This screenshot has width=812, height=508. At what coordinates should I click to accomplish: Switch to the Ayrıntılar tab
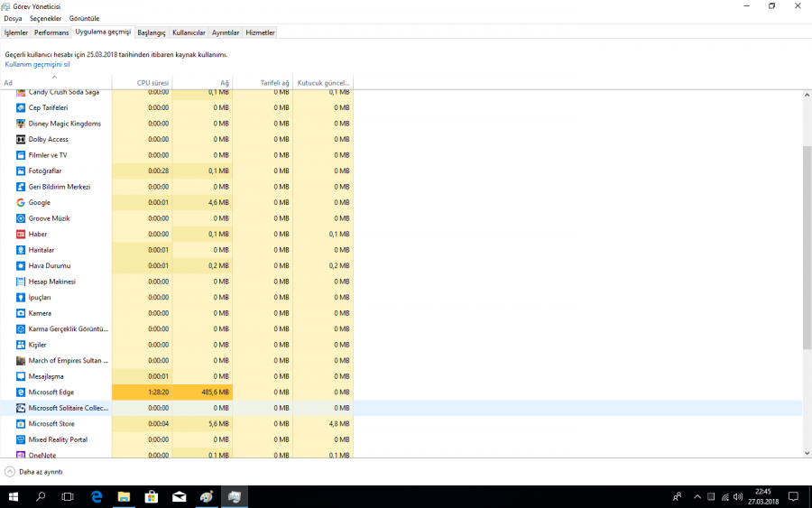click(226, 32)
